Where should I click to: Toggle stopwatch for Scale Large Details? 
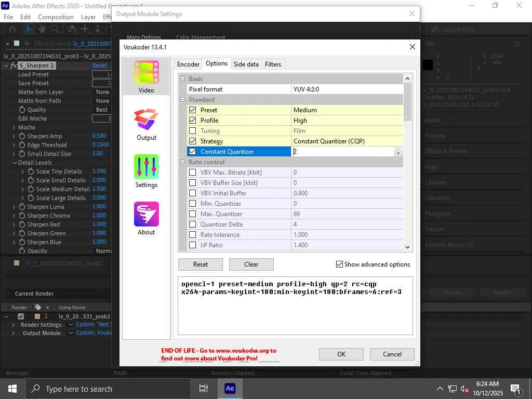[x=31, y=198]
